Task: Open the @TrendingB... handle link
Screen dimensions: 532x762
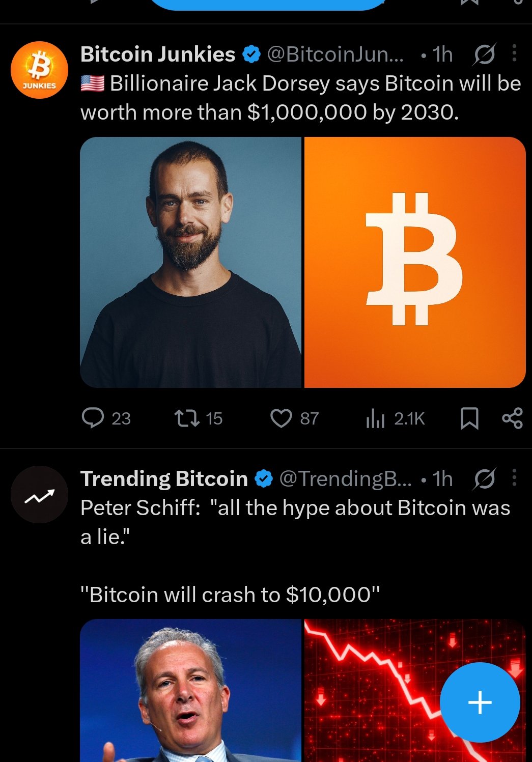Action: (345, 479)
